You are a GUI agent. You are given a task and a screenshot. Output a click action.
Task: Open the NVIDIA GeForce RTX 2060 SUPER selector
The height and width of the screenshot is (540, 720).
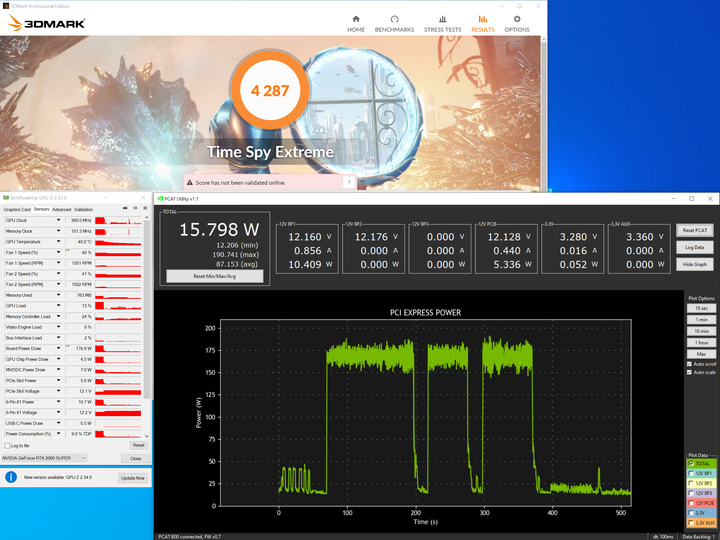click(x=44, y=458)
